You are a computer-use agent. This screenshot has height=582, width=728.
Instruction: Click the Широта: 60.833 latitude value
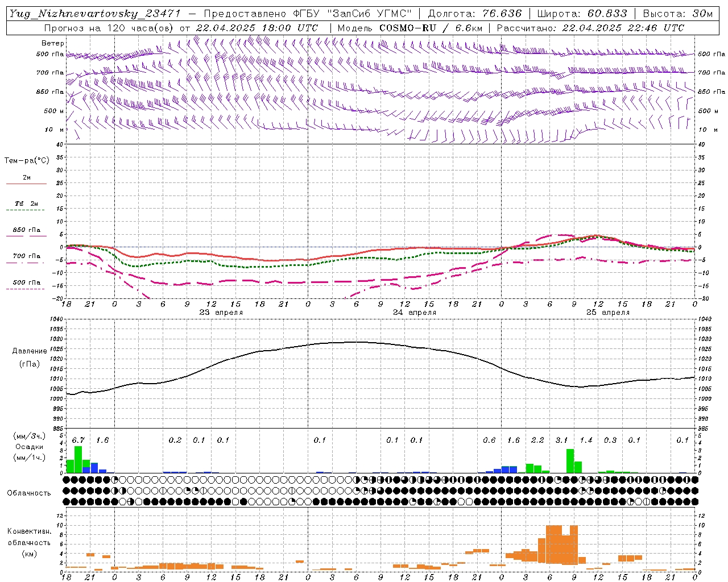pos(582,14)
